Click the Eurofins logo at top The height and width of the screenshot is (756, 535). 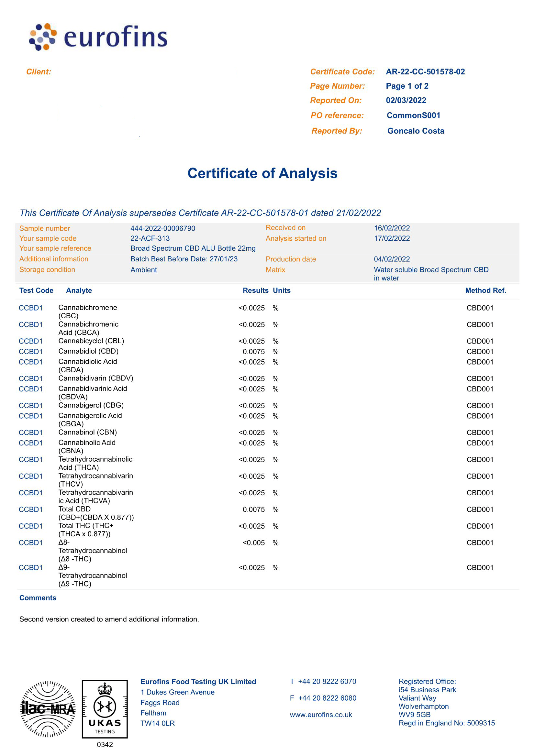point(98,37)
